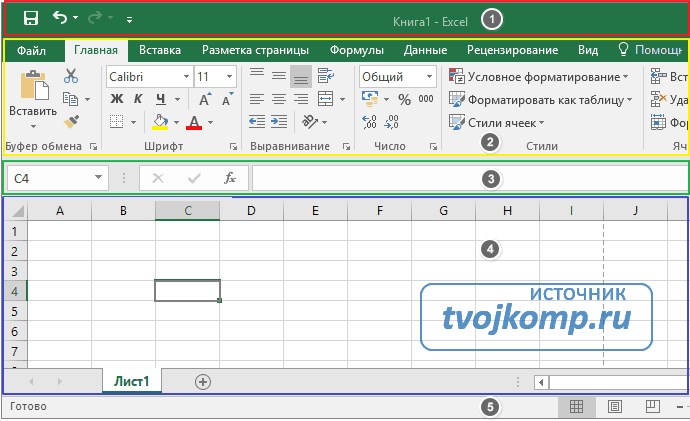Open the Файл tab

coord(31,50)
